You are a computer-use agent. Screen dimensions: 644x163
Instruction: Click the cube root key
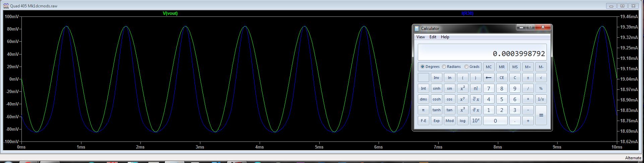point(475,110)
